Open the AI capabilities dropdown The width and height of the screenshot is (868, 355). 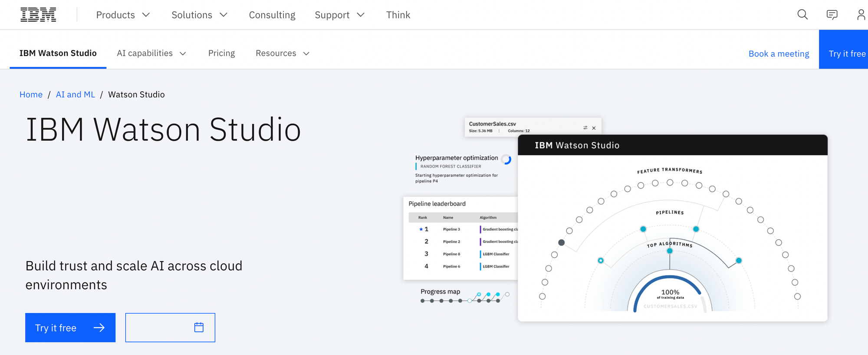151,53
